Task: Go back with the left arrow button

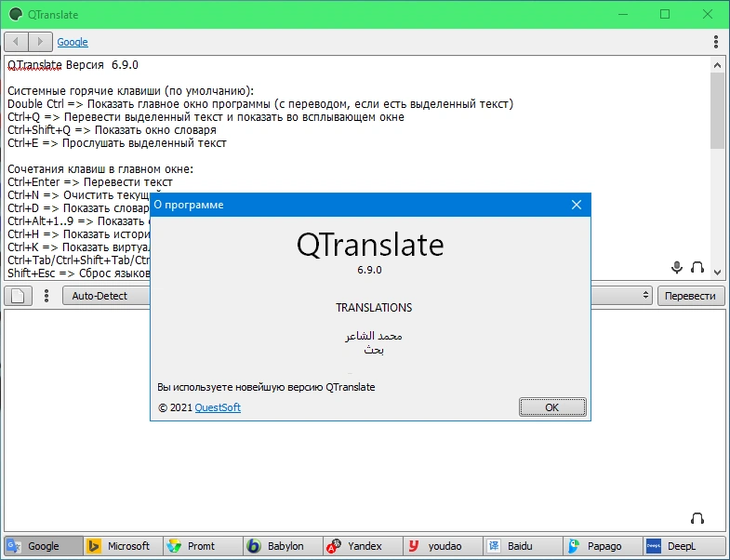Action: tap(17, 42)
